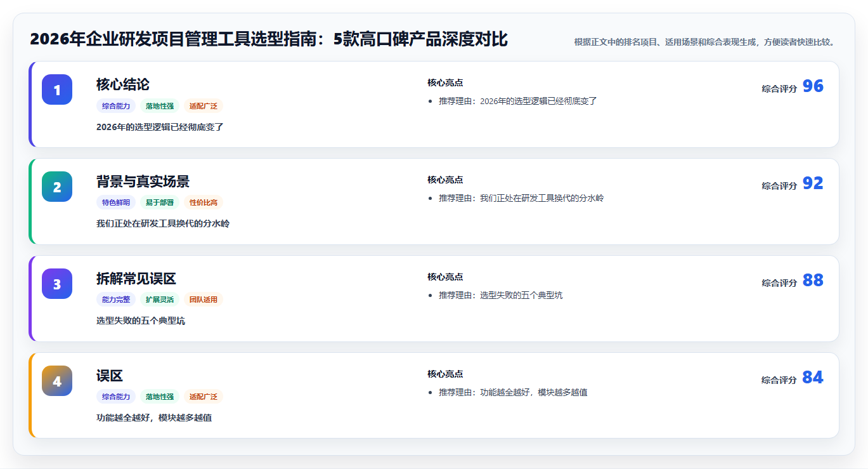Click 推荐理由：2026年的选型逻辑已经彻底变了 bullet
Viewport: 868px width, 469px height.
(518, 101)
